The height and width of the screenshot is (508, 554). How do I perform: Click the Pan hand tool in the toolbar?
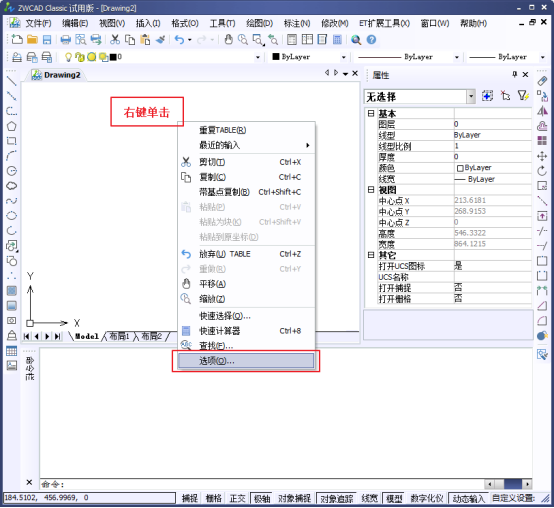click(229, 40)
